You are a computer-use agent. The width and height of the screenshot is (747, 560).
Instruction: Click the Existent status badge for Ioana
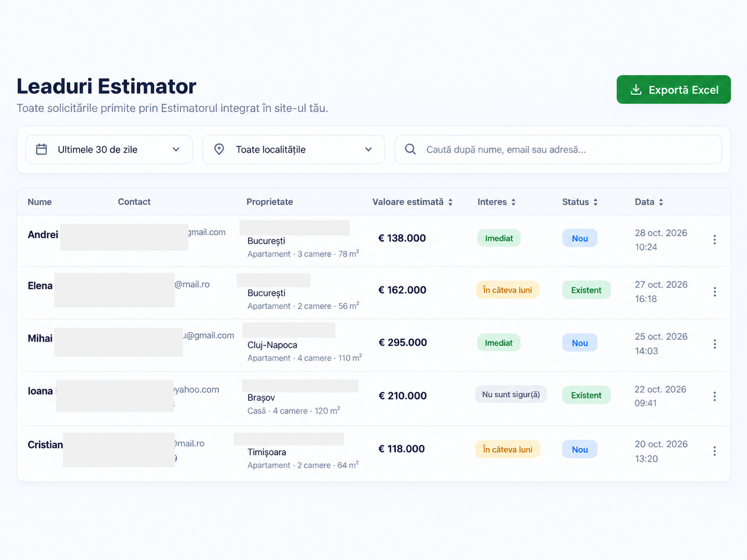[x=586, y=395]
